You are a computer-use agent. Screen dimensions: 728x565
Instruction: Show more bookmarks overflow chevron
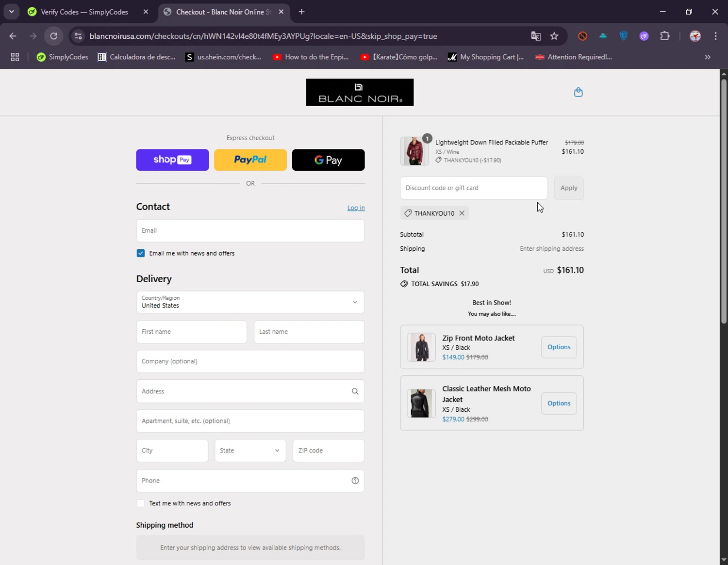point(708,57)
